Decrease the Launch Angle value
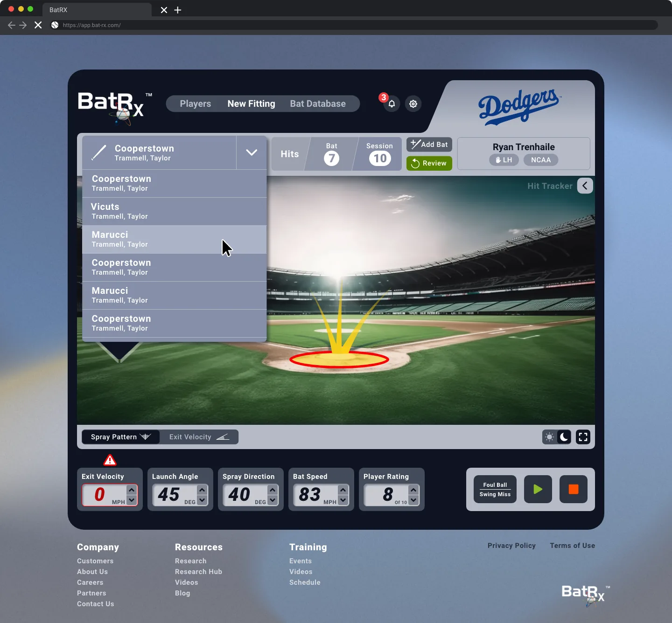672x623 pixels. click(x=202, y=500)
